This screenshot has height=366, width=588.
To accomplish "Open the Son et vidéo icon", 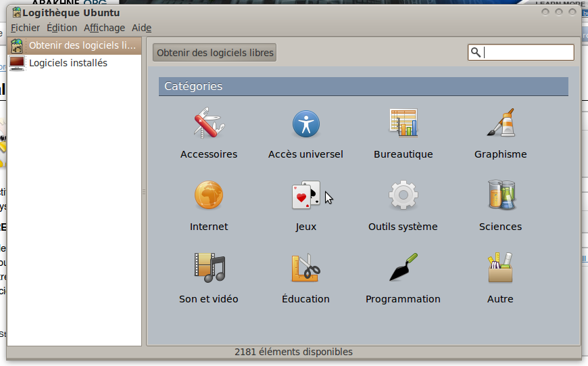I will (x=210, y=268).
